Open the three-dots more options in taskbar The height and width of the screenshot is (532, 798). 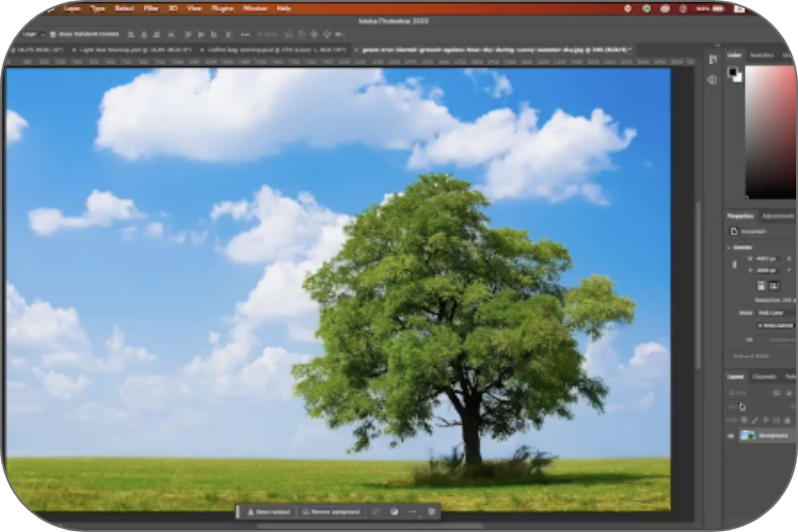point(414,512)
